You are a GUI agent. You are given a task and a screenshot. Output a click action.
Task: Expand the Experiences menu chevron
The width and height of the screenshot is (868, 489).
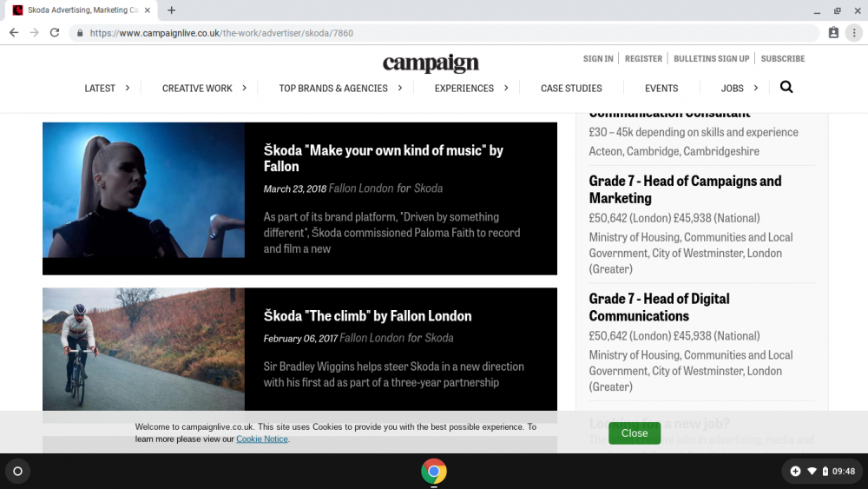pos(506,88)
